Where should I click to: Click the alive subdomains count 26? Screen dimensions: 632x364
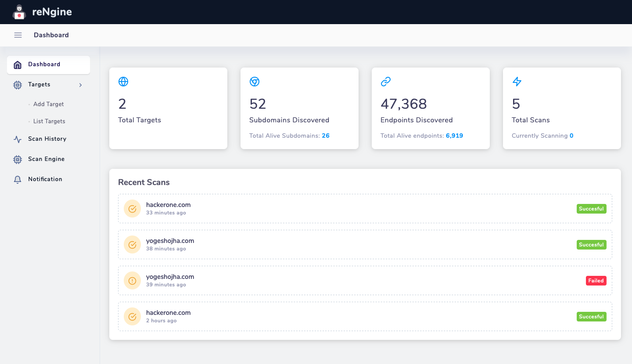click(326, 136)
